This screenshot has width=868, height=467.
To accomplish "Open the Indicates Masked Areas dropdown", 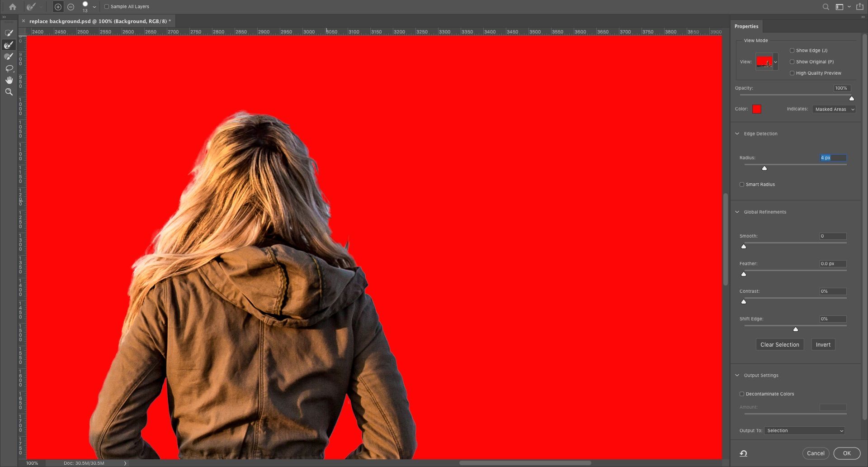I will click(834, 110).
